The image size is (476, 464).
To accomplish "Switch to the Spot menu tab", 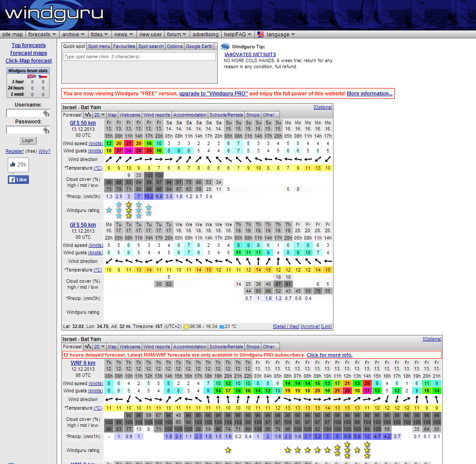I will tap(99, 47).
